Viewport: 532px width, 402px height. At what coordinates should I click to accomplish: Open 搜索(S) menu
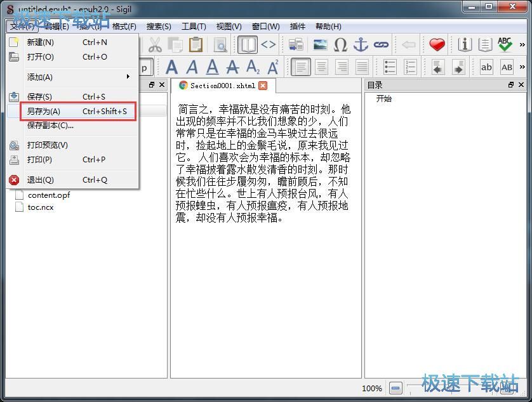pyautogui.click(x=159, y=27)
